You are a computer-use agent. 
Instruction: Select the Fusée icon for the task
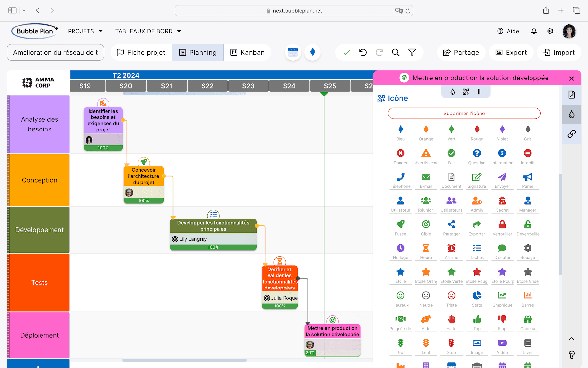[x=400, y=225]
